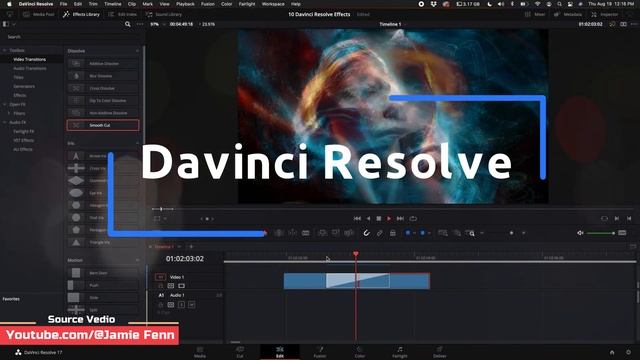Toggle Linked Selection chain icon
Screen dimensions: 640x360
pyautogui.click(x=380, y=233)
